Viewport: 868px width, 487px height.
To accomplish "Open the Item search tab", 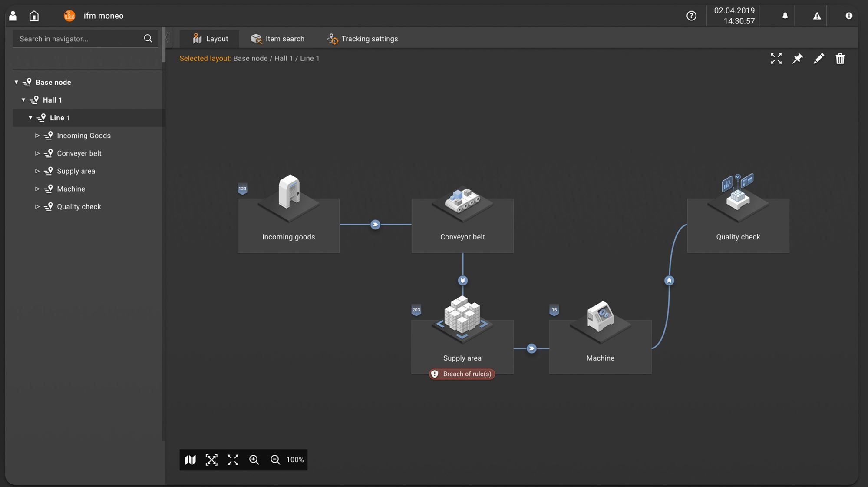I will pyautogui.click(x=277, y=39).
